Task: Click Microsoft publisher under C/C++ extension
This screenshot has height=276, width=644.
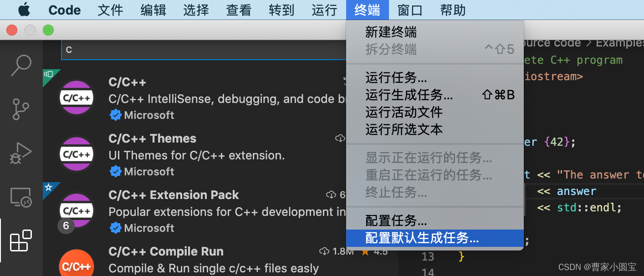Action: [149, 115]
